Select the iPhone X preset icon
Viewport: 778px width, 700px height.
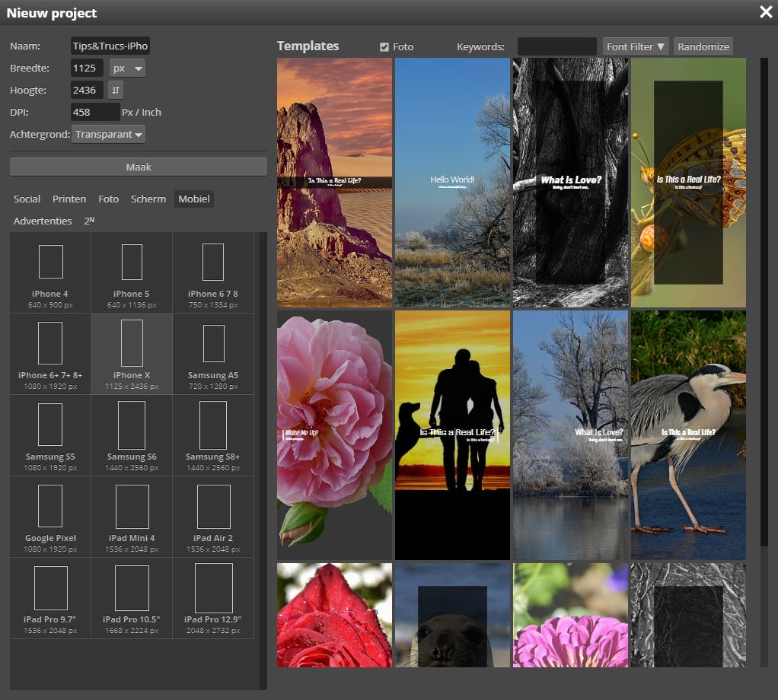pyautogui.click(x=132, y=344)
